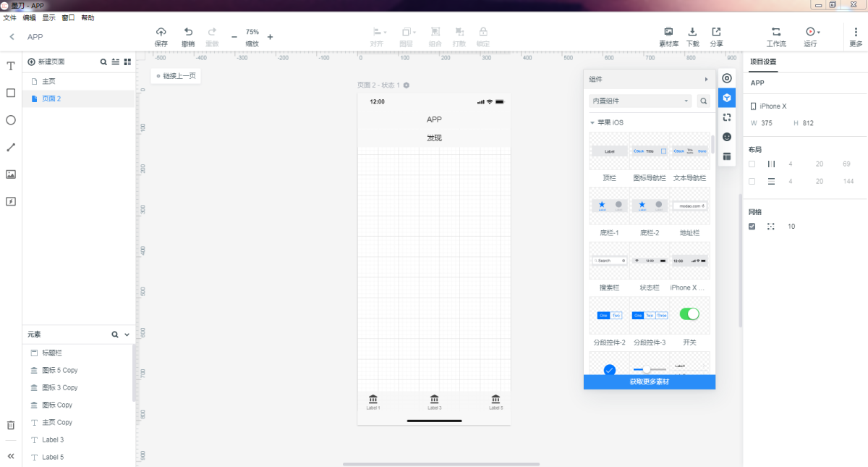Click the 保存 (save) toolbar icon
Screen dimensions: 868x467
(x=161, y=36)
